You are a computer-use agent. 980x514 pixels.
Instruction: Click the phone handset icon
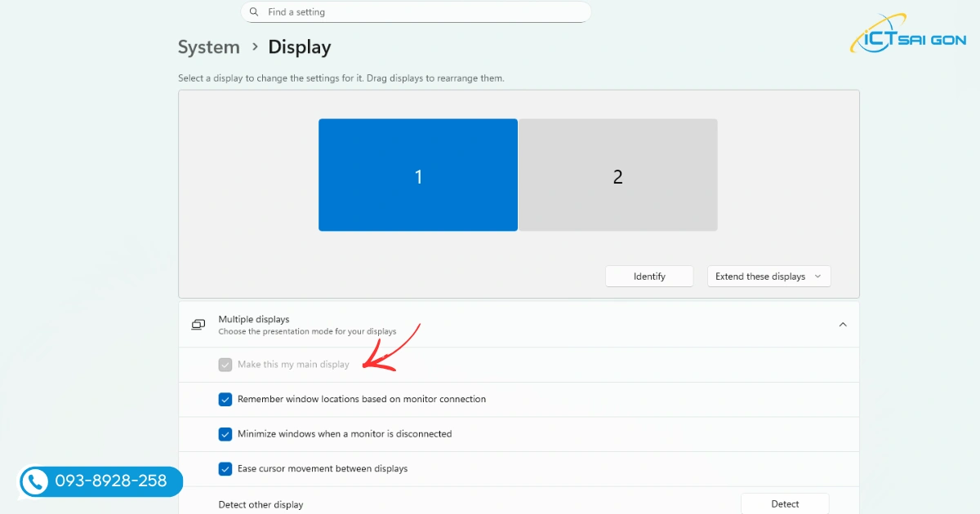click(34, 481)
